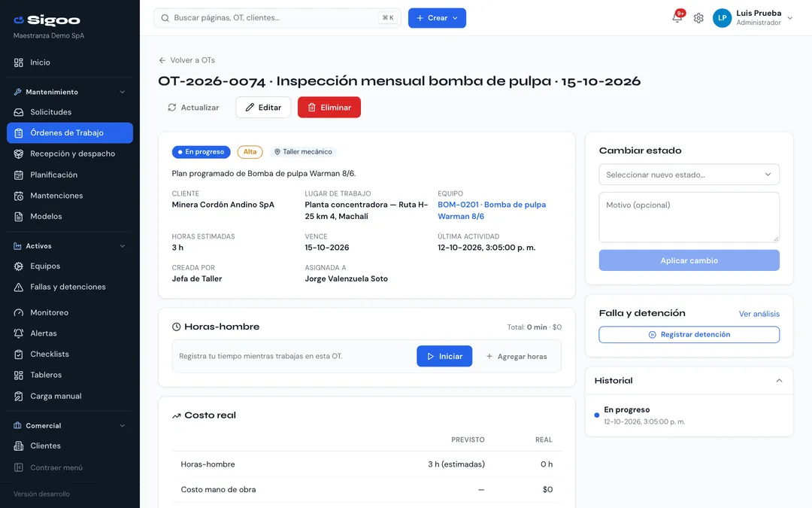Viewport: 812px width, 508px height.
Task: Click Contraer menú to collapse sidebar
Action: coord(70,467)
